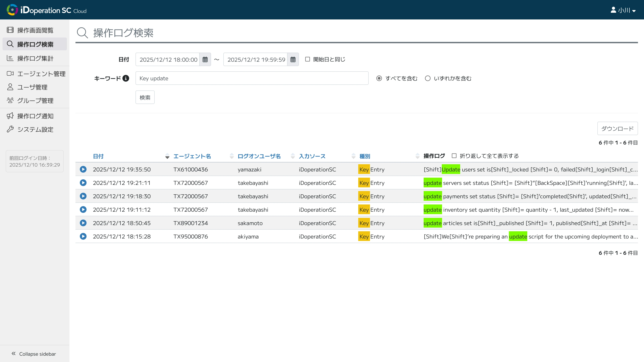The height and width of the screenshot is (362, 644).
Task: Enable the 開始日と同じ checkbox
Action: click(x=308, y=59)
